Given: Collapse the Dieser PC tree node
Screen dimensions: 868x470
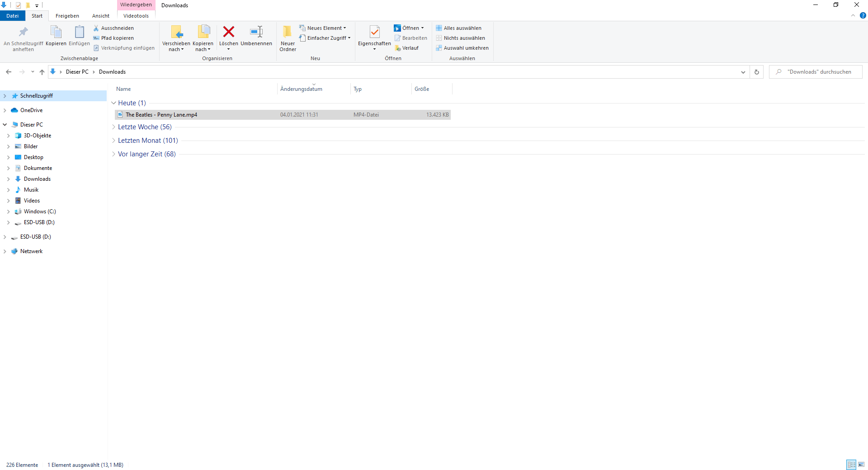Looking at the screenshot, I should (5, 125).
